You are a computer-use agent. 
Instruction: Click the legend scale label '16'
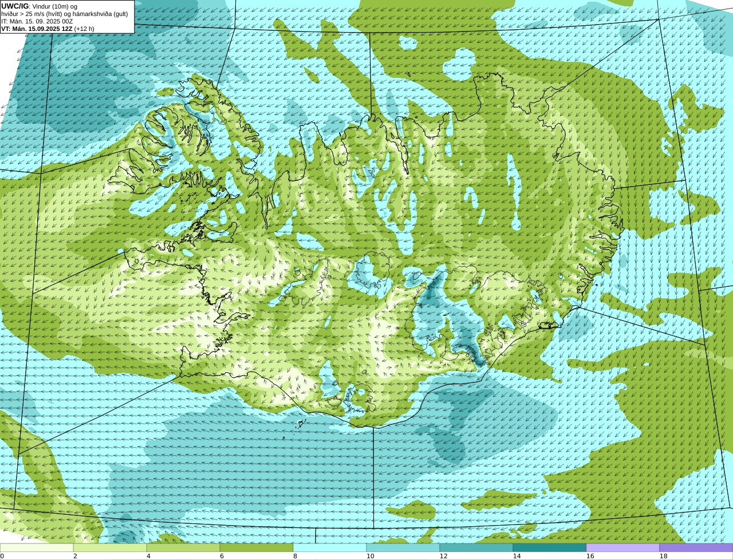point(590,556)
